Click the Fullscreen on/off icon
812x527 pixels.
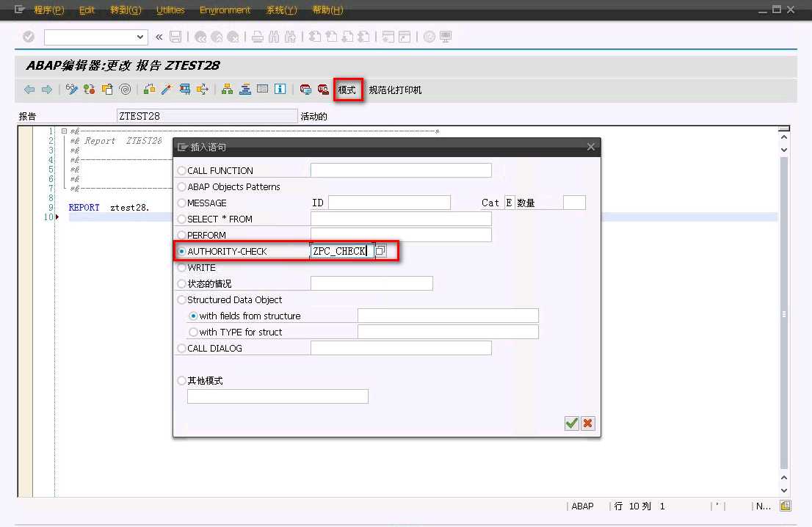[x=263, y=89]
